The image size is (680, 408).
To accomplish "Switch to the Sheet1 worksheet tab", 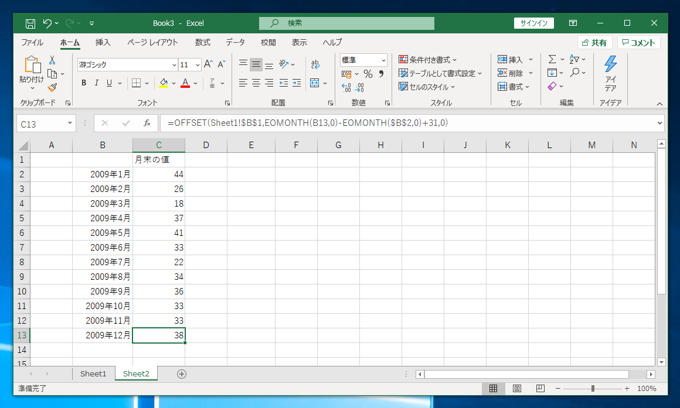I will coord(93,374).
